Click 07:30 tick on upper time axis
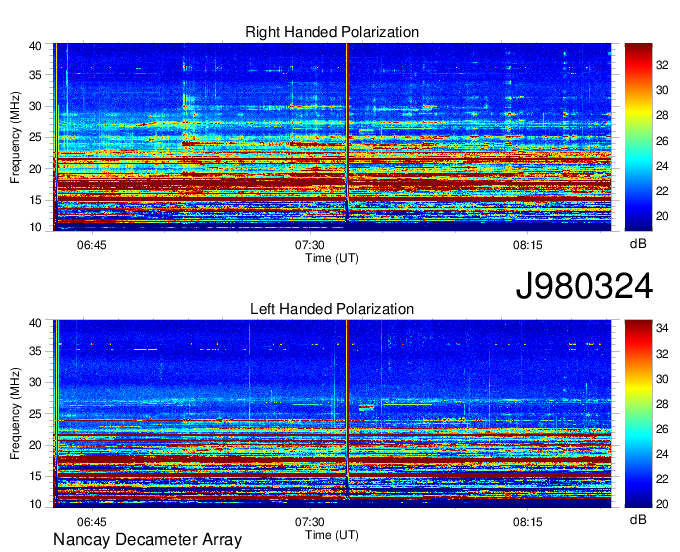Viewport: 680px width, 552px height. point(310,245)
